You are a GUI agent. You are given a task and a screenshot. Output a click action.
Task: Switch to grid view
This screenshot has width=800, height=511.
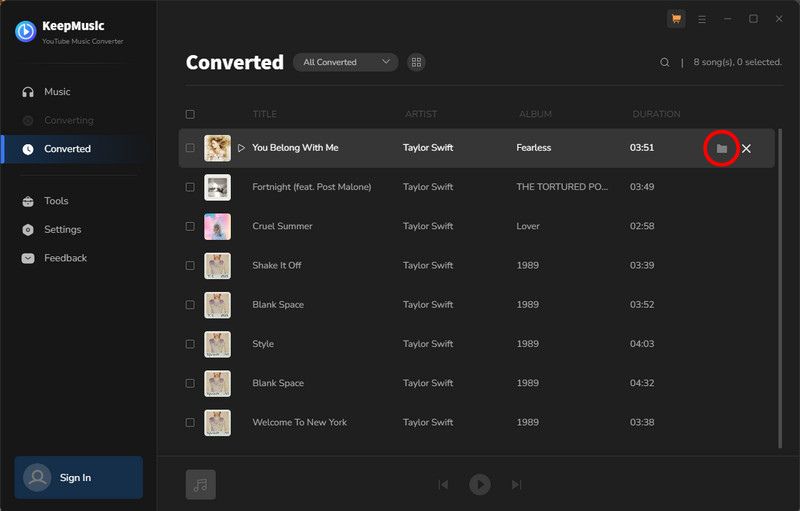416,62
